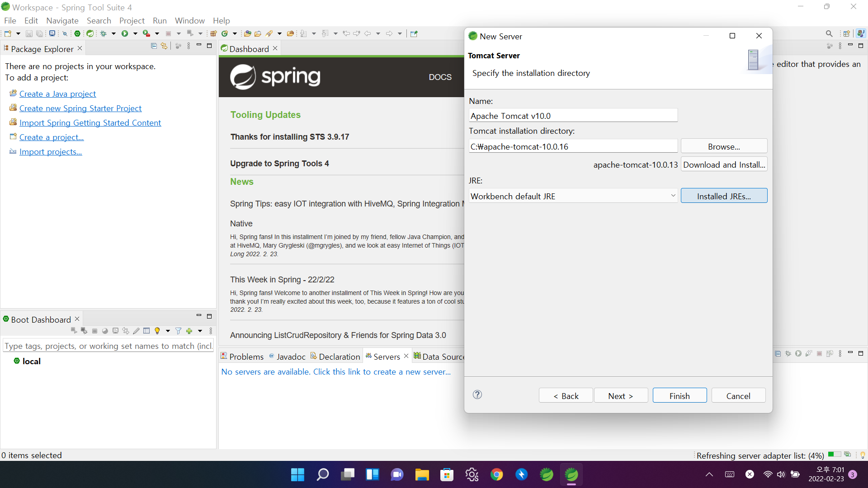868x488 pixels.
Task: Click the green Run play icon
Action: (x=125, y=33)
